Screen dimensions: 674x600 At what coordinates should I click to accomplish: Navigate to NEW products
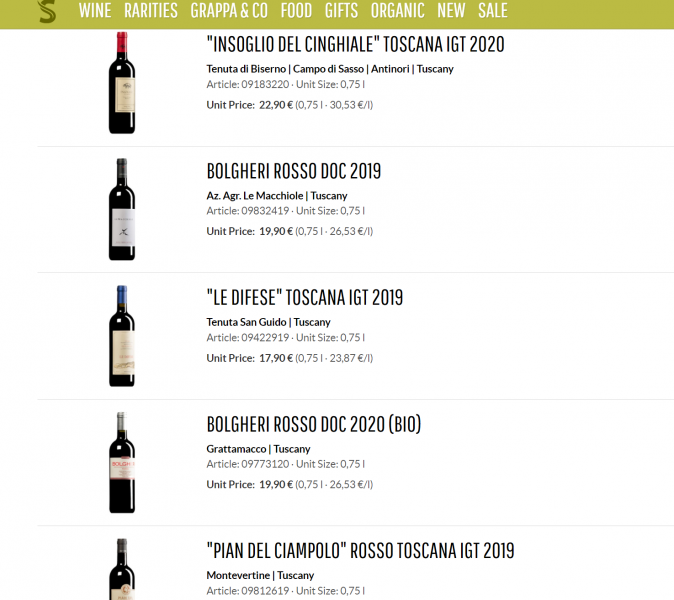[451, 11]
